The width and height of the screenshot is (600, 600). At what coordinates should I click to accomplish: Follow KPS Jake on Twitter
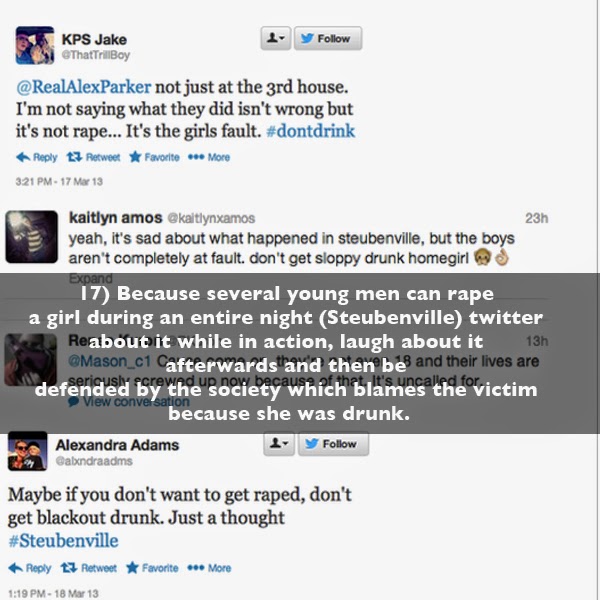328,38
